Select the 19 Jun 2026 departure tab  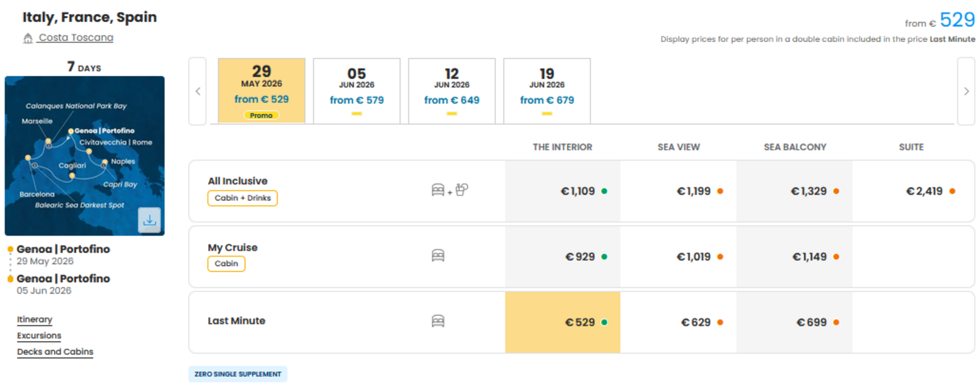point(547,91)
